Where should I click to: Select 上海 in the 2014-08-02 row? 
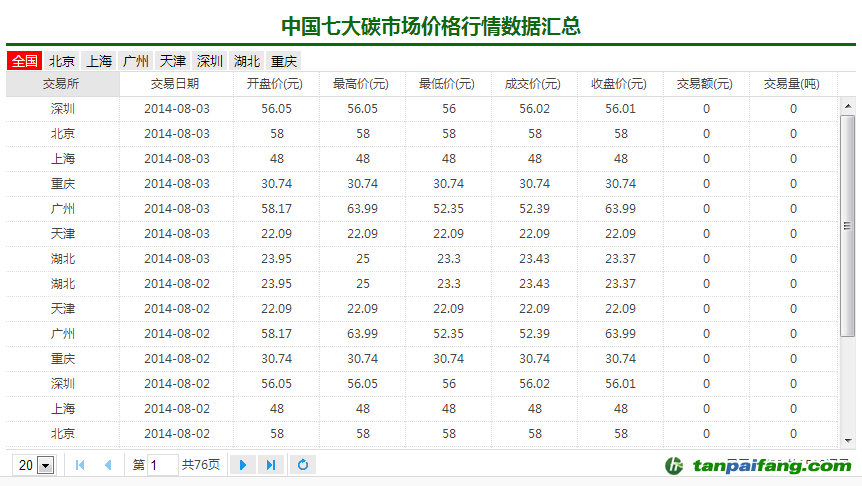[63, 409]
